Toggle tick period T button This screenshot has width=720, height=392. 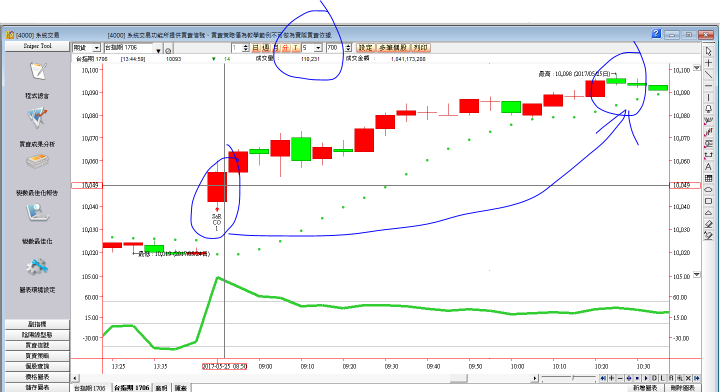pyautogui.click(x=296, y=48)
